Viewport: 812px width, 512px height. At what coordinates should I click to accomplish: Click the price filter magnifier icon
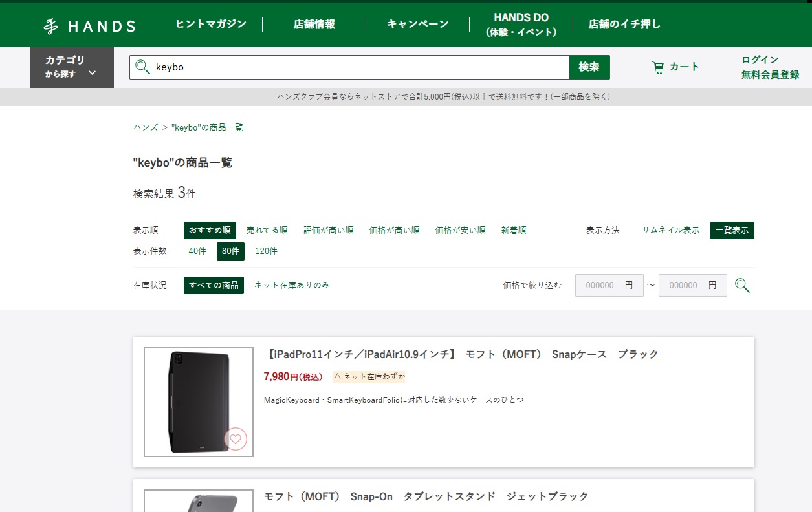(x=742, y=285)
